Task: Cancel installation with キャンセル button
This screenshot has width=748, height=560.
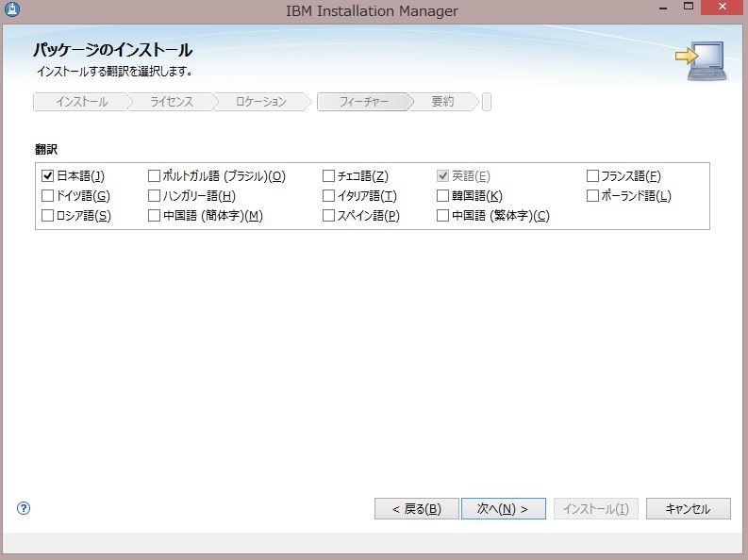Action: coord(689,508)
